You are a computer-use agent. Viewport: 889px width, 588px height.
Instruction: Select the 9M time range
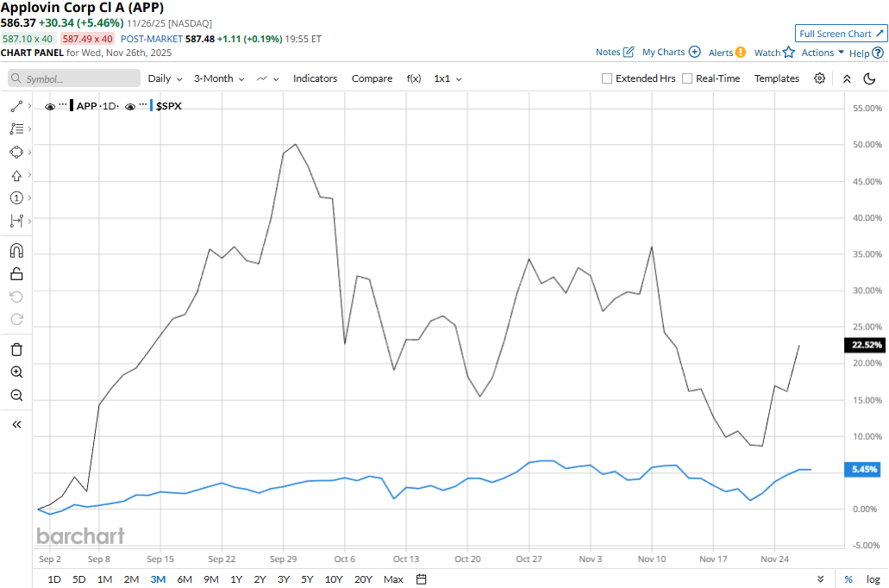(211, 579)
